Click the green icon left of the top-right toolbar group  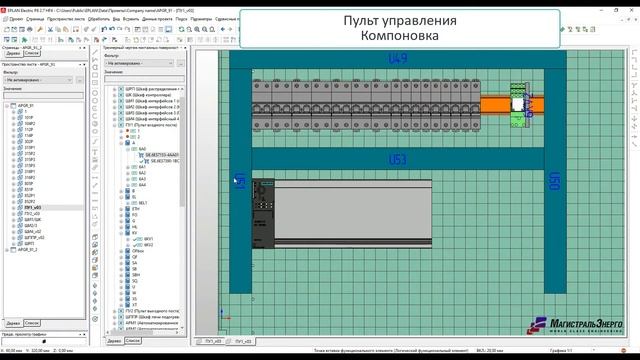tap(562, 29)
